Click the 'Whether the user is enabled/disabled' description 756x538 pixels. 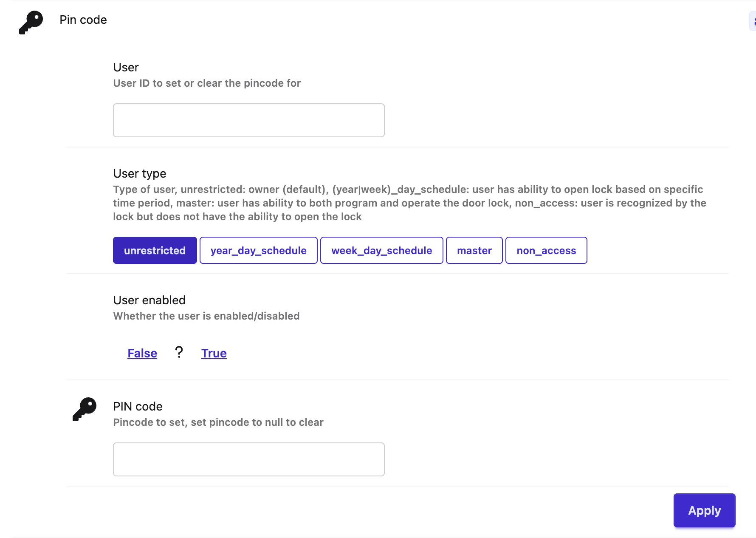pos(206,316)
